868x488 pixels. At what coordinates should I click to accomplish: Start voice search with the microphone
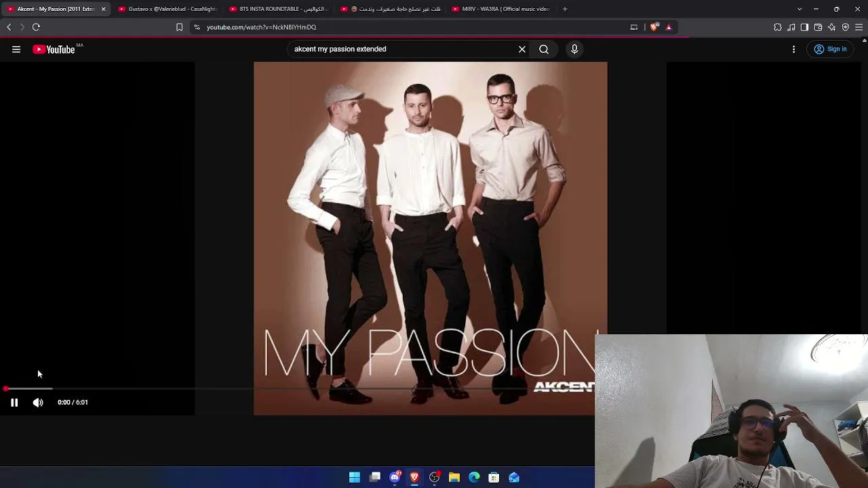pyautogui.click(x=574, y=49)
